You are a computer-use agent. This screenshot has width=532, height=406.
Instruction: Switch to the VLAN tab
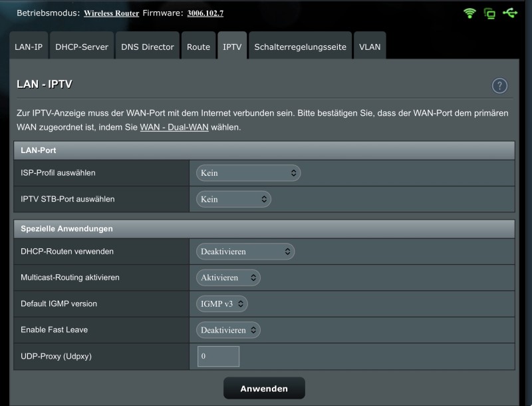370,47
